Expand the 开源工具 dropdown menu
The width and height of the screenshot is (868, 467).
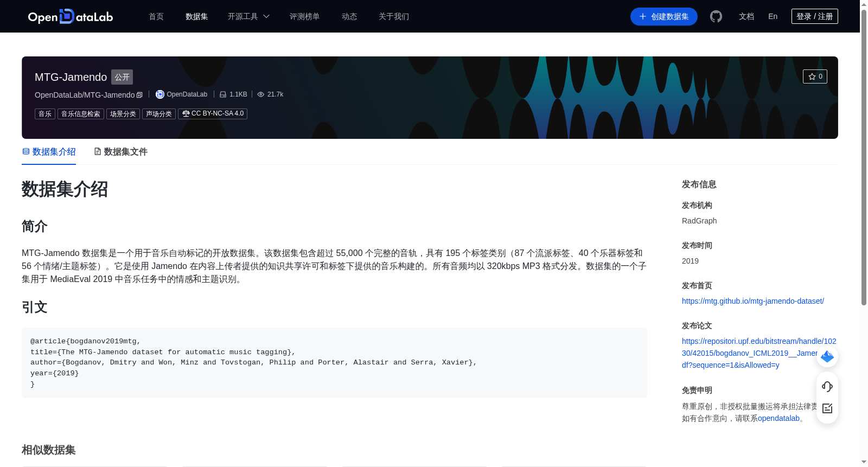(248, 17)
